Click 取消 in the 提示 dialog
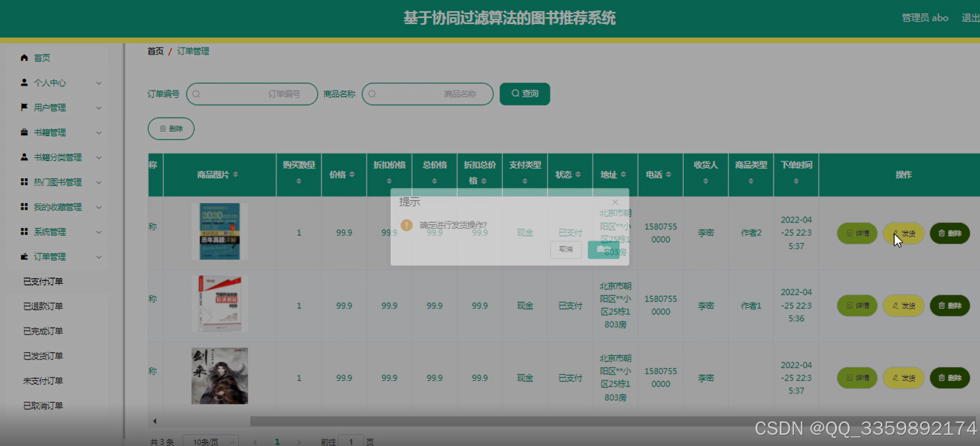This screenshot has height=446, width=980. tap(566, 249)
